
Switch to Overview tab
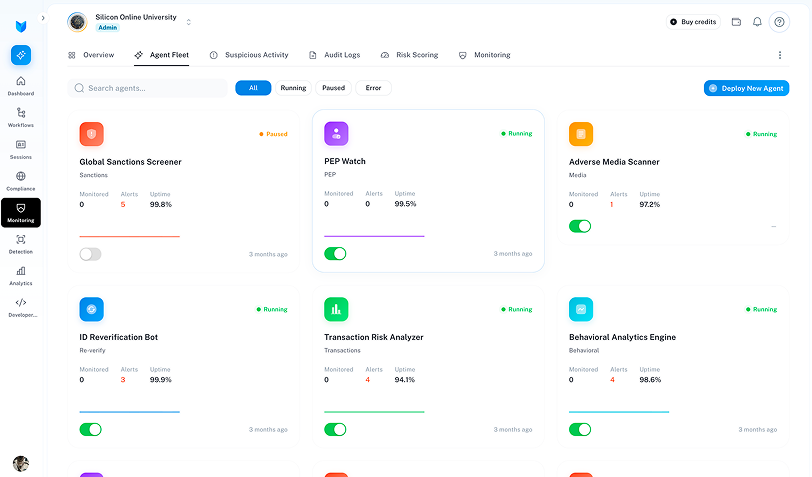(91, 55)
